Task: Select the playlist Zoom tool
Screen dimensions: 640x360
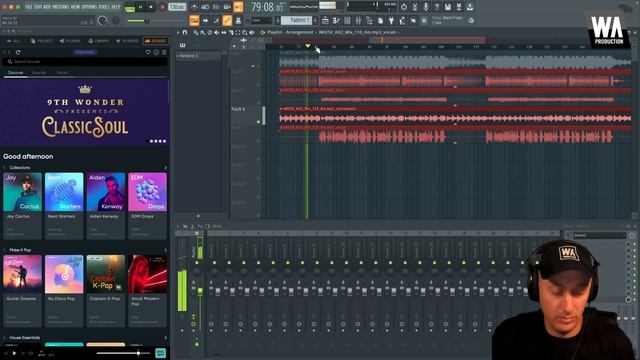Action: (244, 32)
